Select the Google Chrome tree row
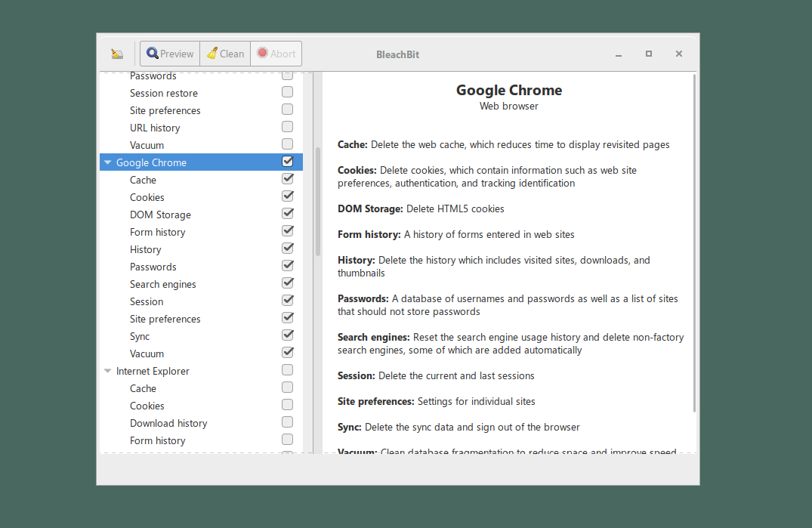Screen dimensions: 812x528 tap(201, 162)
